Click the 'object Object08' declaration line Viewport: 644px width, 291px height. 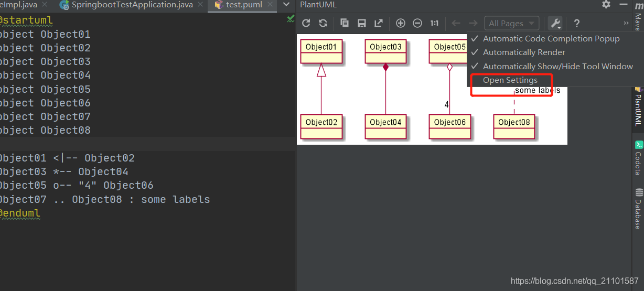(45, 131)
